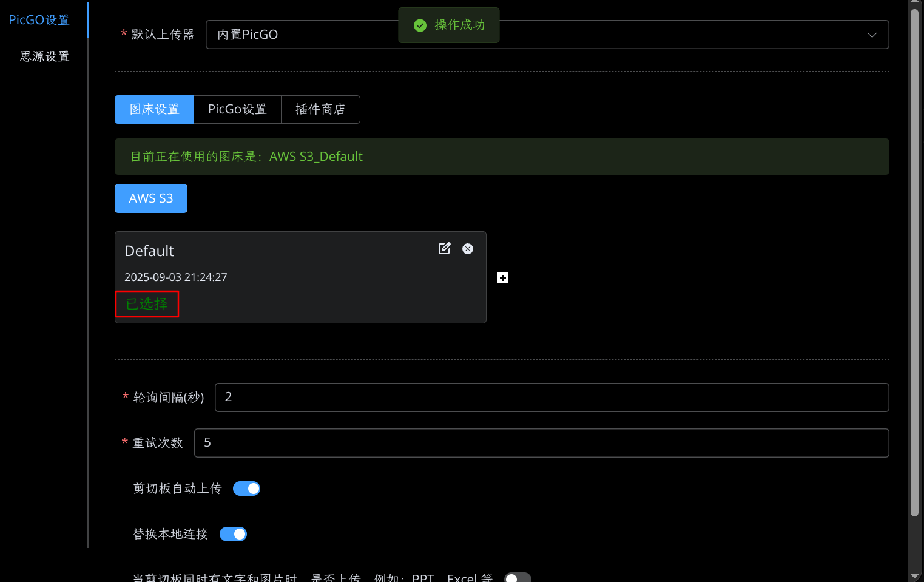Click the AWS S3 button

tap(151, 198)
